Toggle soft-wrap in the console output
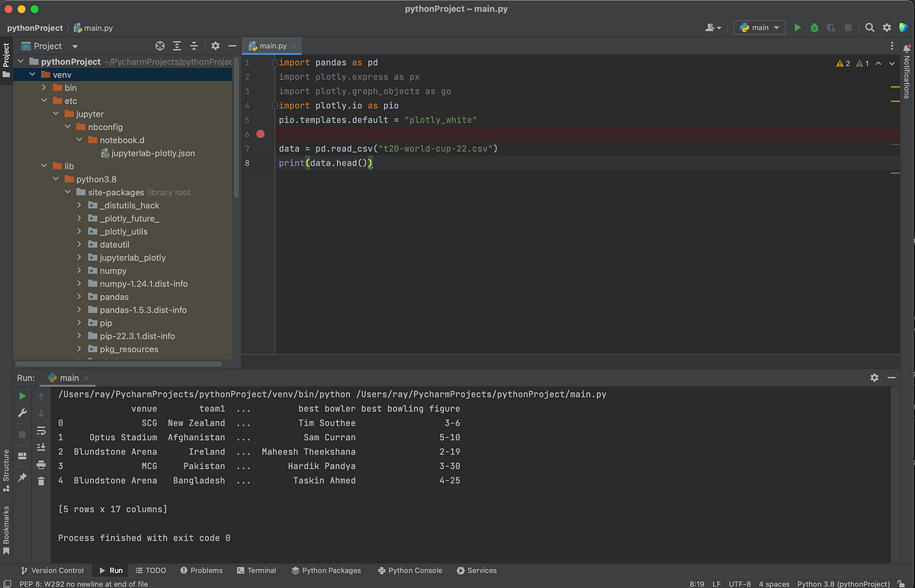The width and height of the screenshot is (915, 588). click(x=41, y=430)
